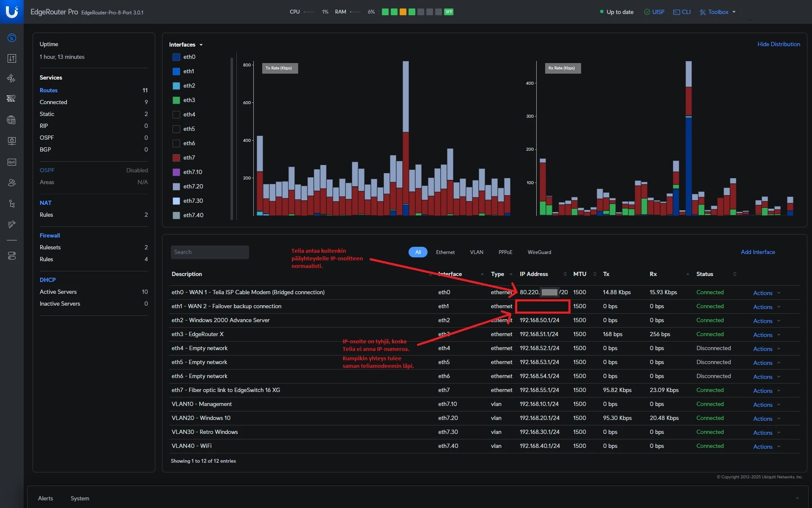This screenshot has width=812, height=508.
Task: Click Hide Distribution link
Action: [778, 44]
